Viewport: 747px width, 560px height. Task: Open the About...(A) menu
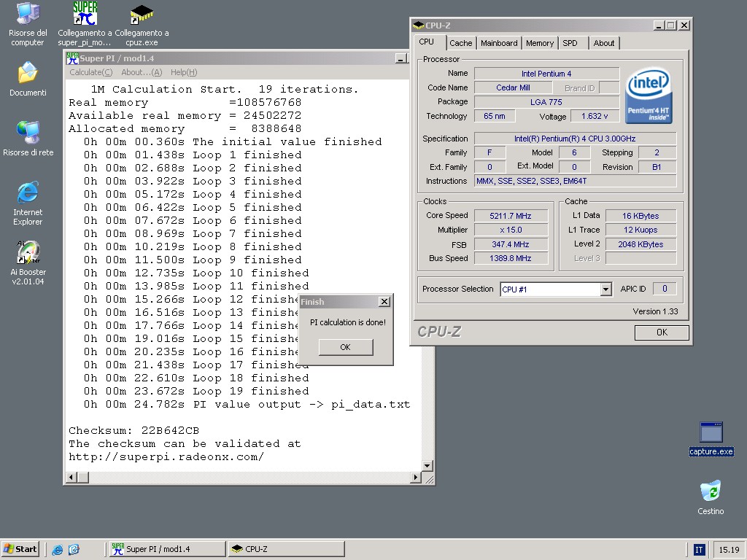point(142,72)
